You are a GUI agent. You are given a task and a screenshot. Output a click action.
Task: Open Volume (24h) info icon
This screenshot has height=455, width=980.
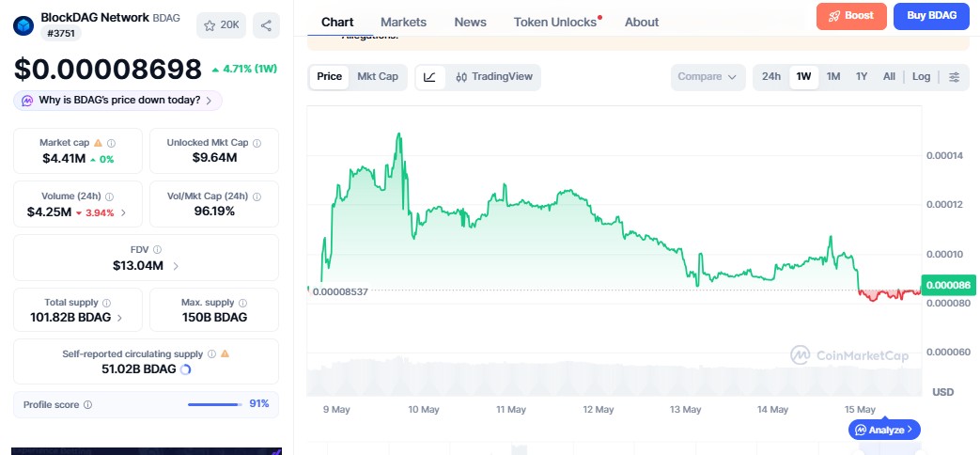(x=109, y=196)
